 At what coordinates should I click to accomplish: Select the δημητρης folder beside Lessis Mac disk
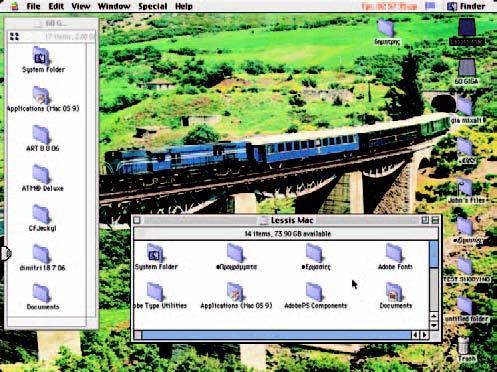pyautogui.click(x=387, y=32)
